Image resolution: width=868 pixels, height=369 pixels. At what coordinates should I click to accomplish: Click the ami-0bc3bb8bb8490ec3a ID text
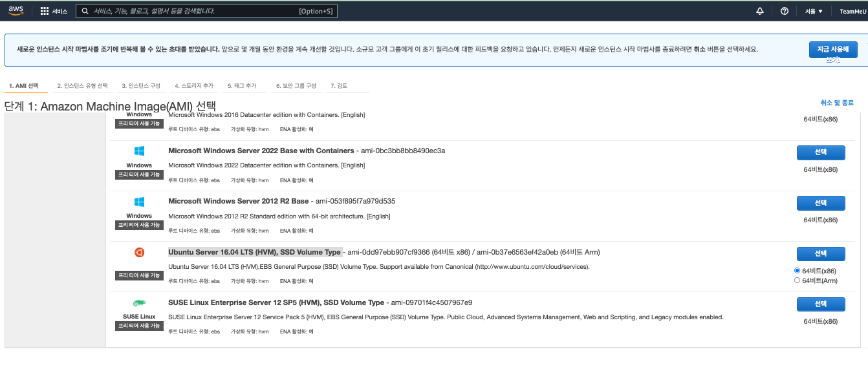[404, 151]
